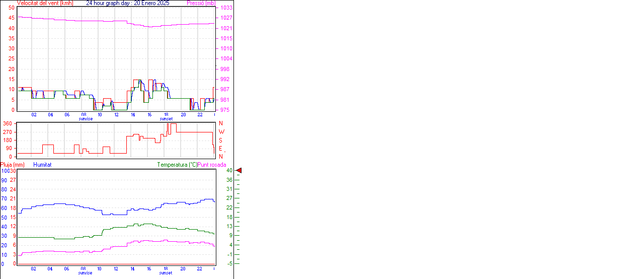Click the 'W' compass label on direction chart
Image resolution: width=644 pixels, height=279 pixels.
(x=220, y=132)
